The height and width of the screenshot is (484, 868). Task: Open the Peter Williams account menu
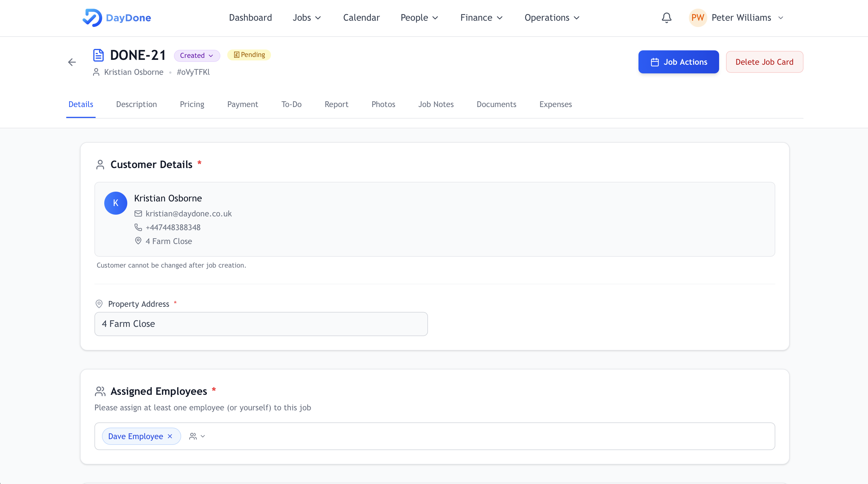(x=737, y=18)
